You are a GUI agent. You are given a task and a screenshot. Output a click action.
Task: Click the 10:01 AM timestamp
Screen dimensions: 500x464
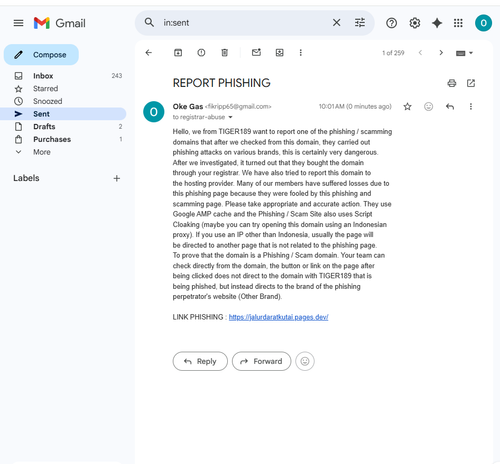(355, 107)
